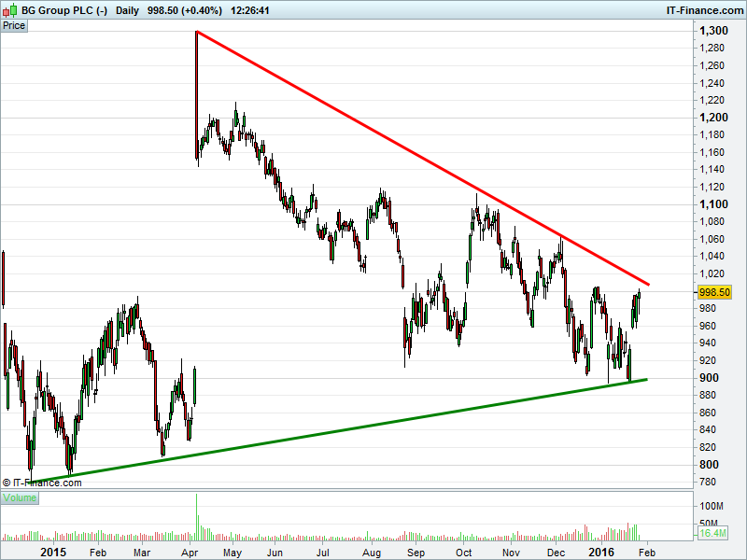The width and height of the screenshot is (747, 560).
Task: Click the 1,100 level on price axis
Action: tap(714, 203)
